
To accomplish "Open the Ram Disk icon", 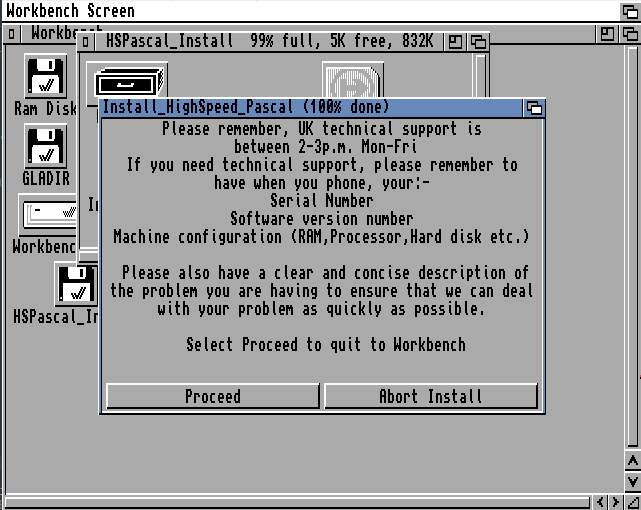I will coord(45,76).
